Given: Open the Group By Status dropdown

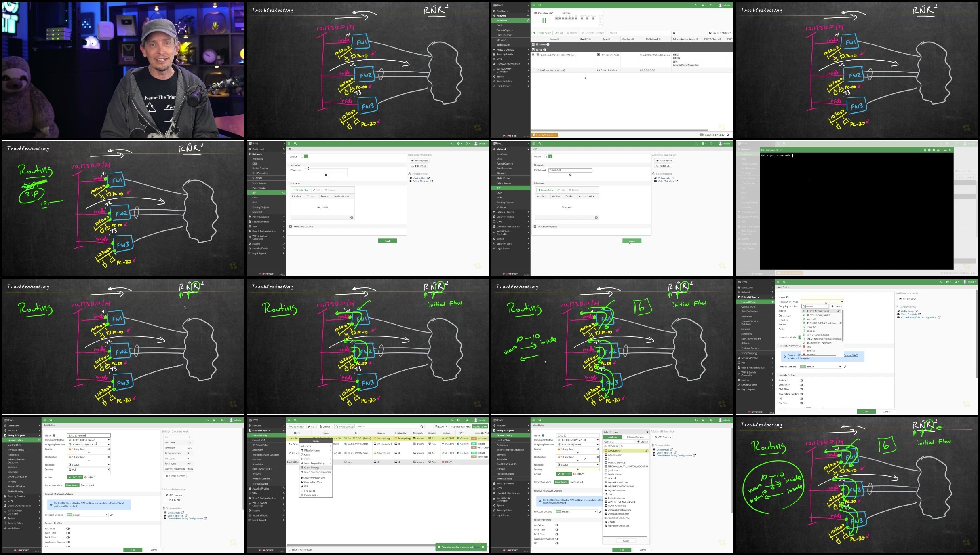Looking at the screenshot, I should point(720,33).
